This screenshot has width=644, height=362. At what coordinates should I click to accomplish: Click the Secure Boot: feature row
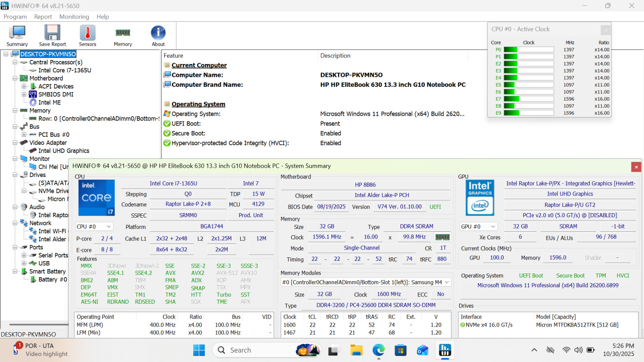188,133
